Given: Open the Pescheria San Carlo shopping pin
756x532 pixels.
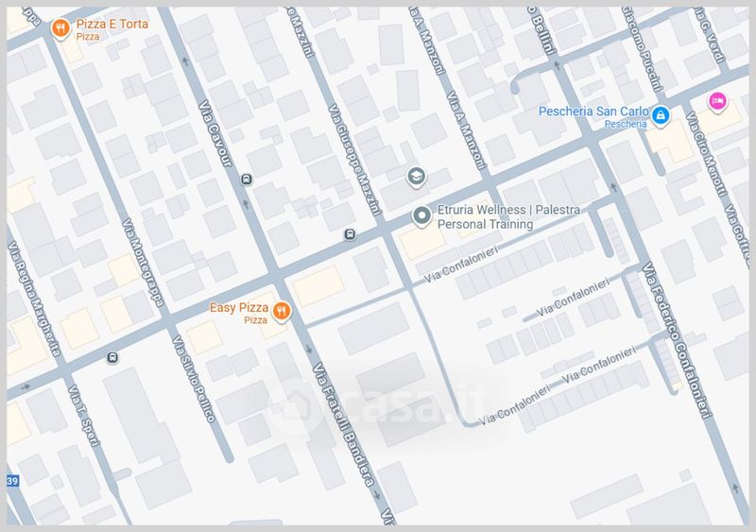Looking at the screenshot, I should pos(661,116).
